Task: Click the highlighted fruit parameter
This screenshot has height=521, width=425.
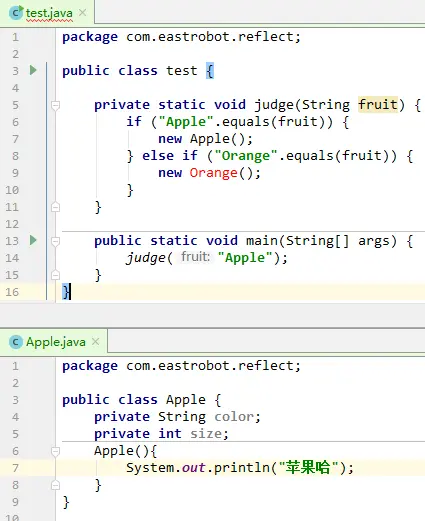Action: click(x=378, y=105)
